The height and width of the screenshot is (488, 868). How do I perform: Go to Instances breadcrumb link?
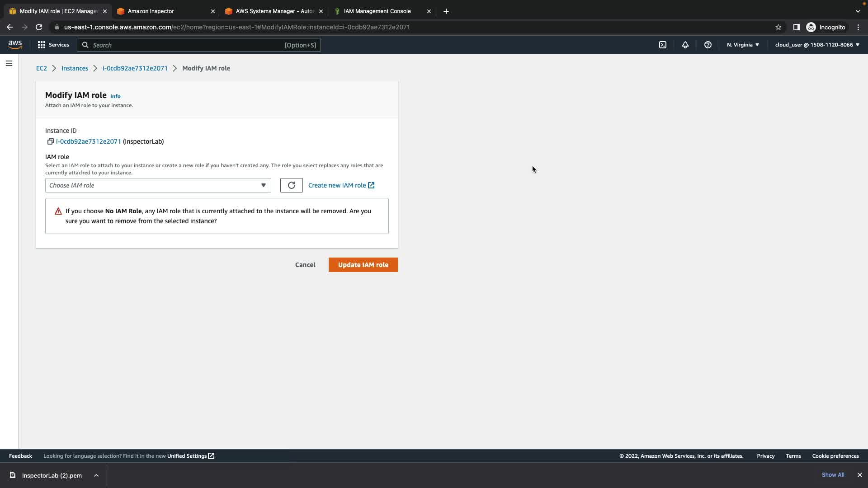pyautogui.click(x=75, y=68)
